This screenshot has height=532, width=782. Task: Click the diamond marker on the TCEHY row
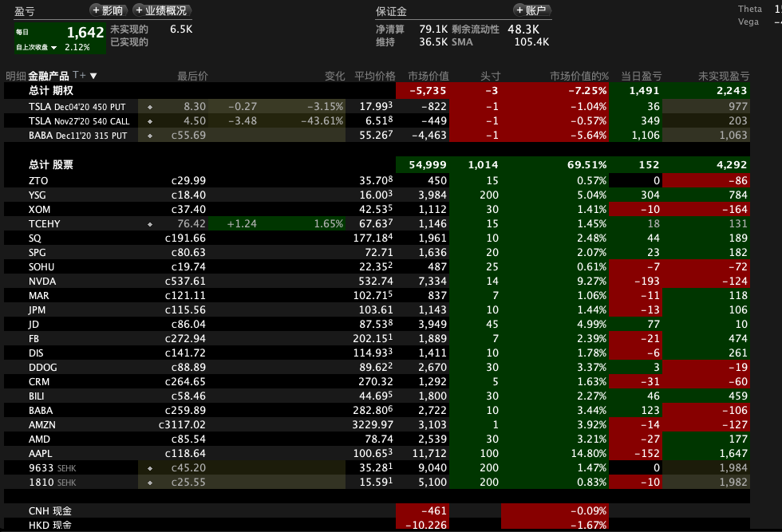click(x=150, y=224)
